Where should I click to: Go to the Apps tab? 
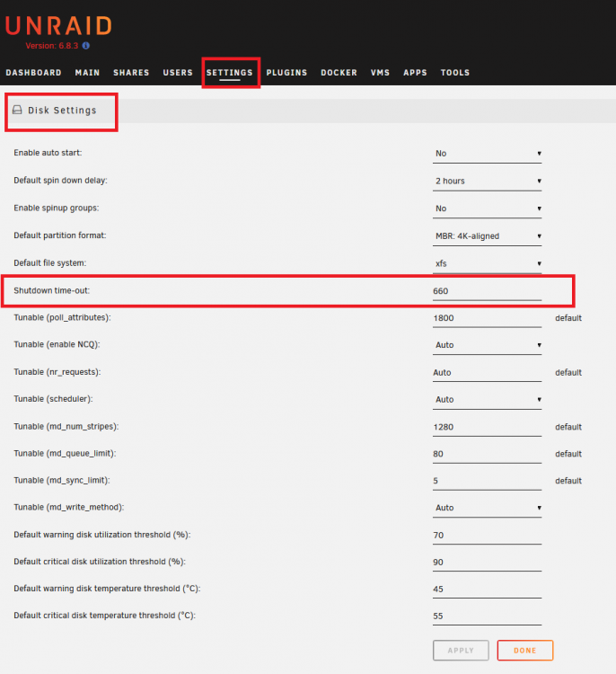pos(415,73)
